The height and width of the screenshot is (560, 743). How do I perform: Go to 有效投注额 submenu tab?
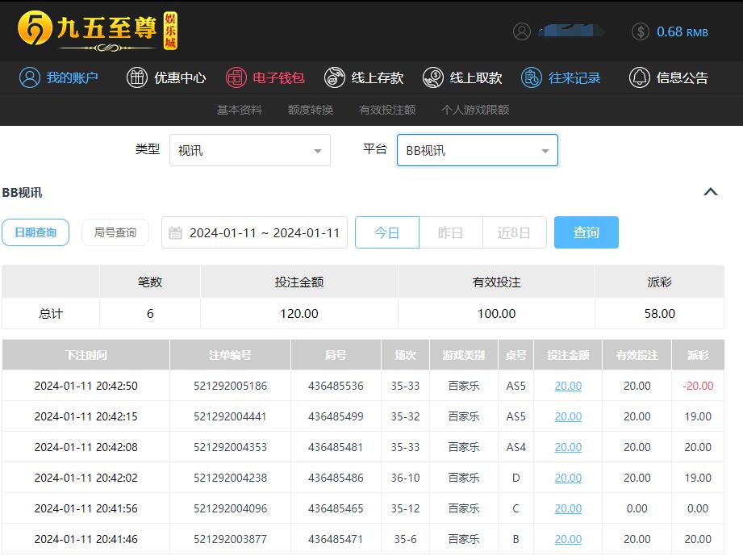[x=387, y=110]
